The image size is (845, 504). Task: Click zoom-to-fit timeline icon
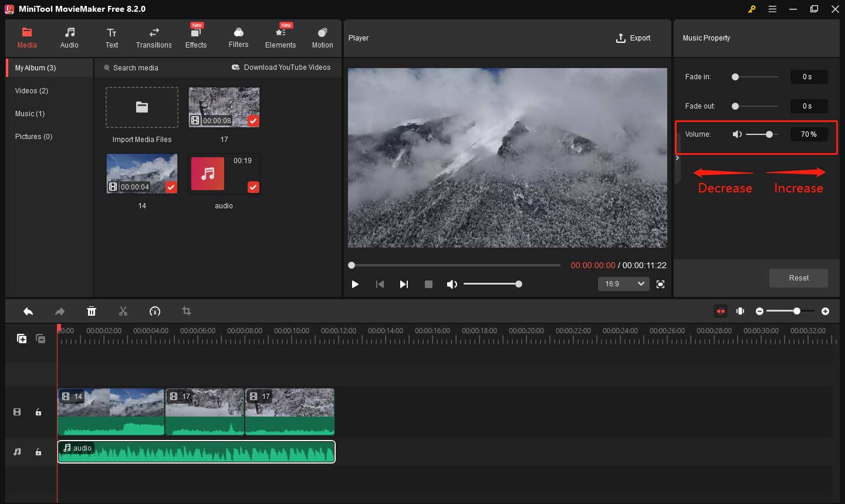[x=741, y=311]
